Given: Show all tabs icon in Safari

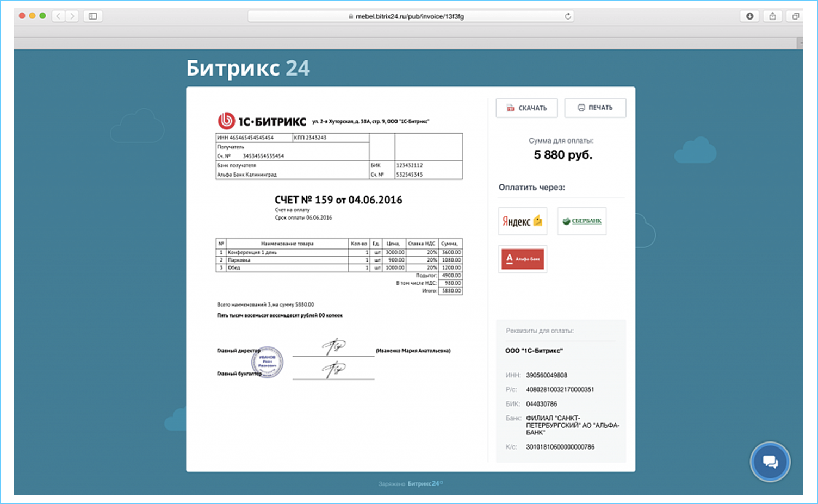Looking at the screenshot, I should click(795, 16).
